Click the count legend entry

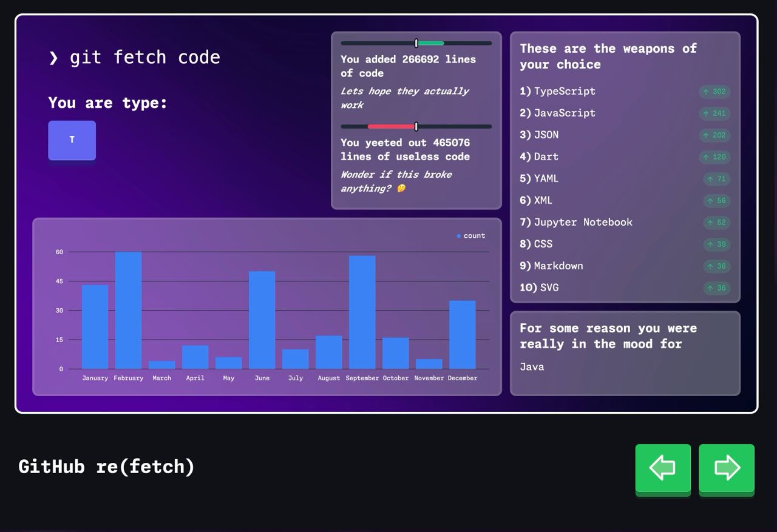click(471, 236)
